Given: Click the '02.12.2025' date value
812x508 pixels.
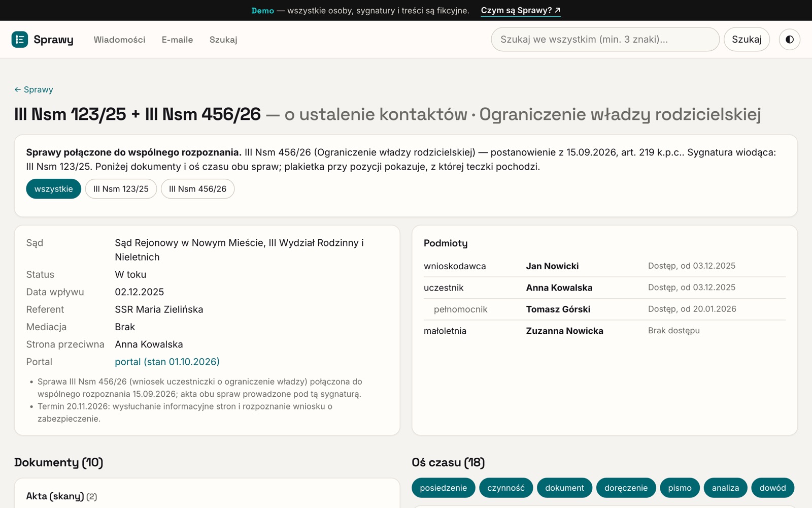Looking at the screenshot, I should [x=140, y=292].
